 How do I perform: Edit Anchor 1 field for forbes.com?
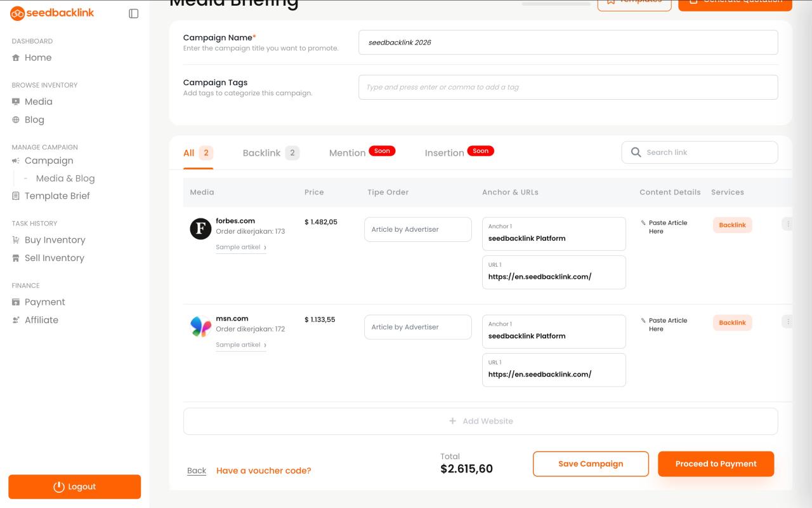[554, 234]
